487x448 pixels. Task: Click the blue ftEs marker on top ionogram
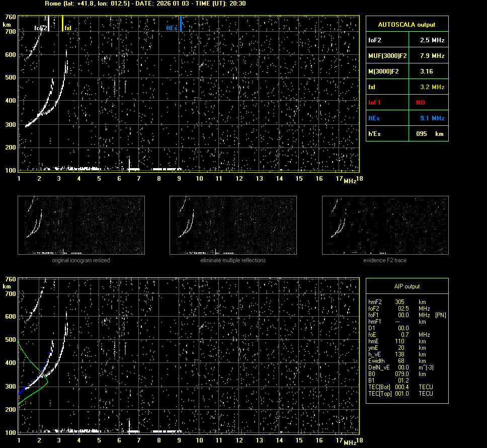[x=180, y=24]
